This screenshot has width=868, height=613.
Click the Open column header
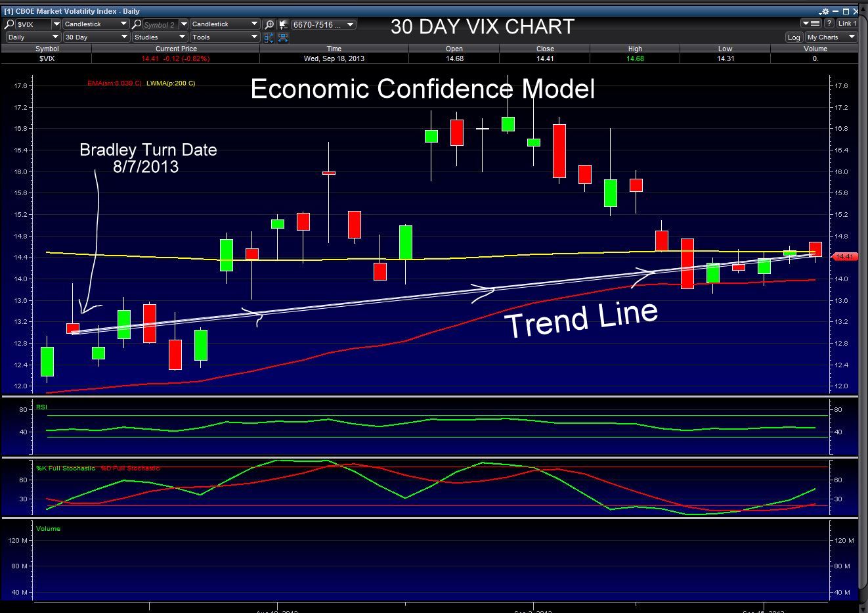click(x=454, y=49)
